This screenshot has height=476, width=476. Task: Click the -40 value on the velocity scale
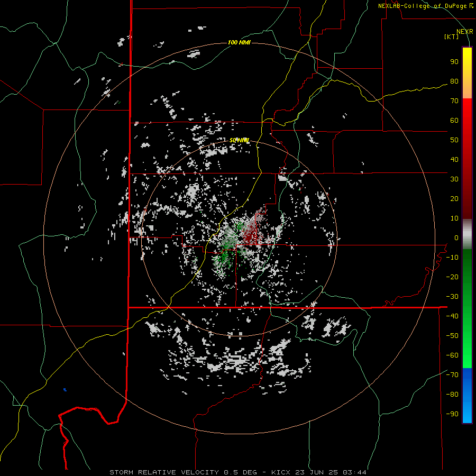click(x=452, y=316)
